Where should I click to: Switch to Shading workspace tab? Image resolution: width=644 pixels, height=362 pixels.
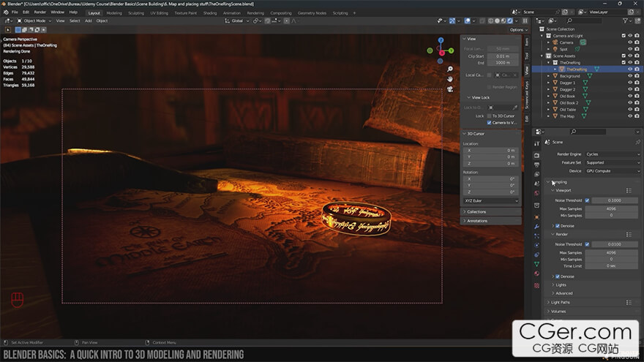coord(210,13)
